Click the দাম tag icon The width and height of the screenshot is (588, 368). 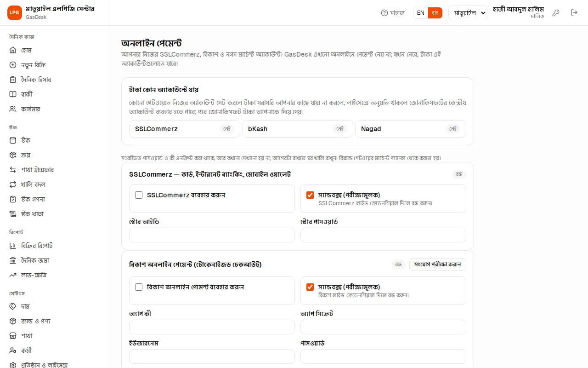[13, 306]
